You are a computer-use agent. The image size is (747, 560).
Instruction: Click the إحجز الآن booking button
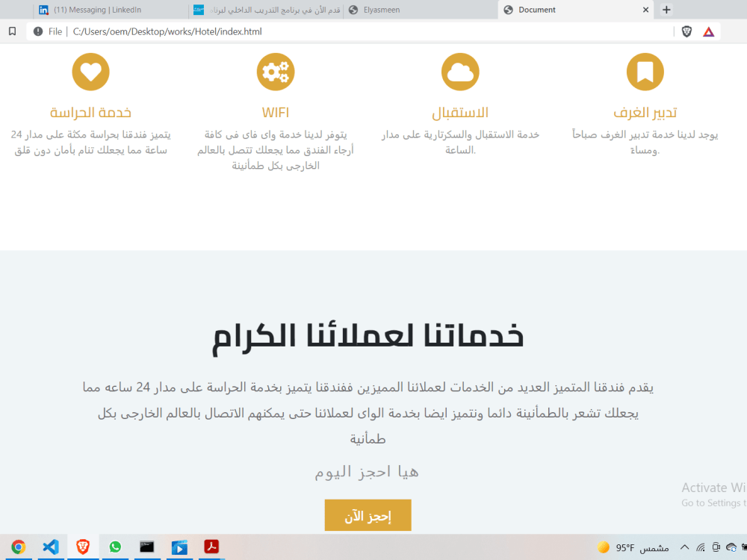368,515
